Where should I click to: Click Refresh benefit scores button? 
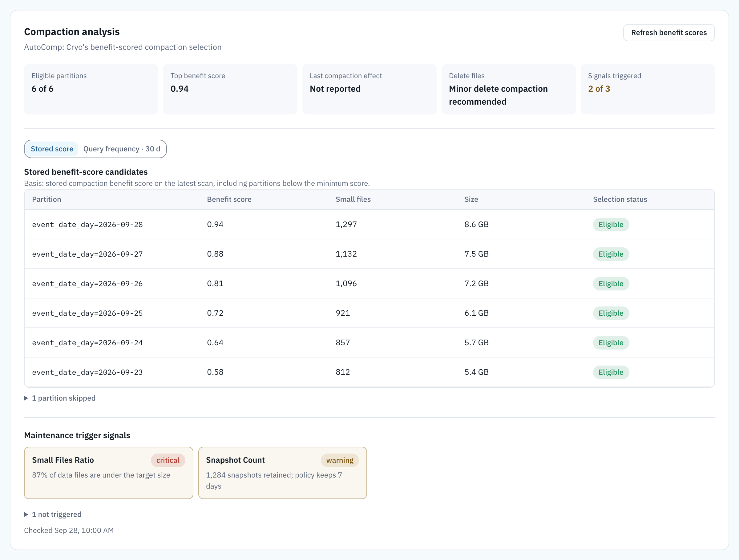point(668,32)
